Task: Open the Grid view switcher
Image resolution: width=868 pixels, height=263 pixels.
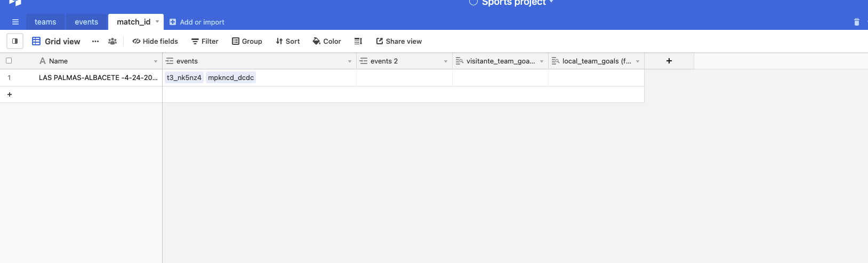Action: point(56,41)
